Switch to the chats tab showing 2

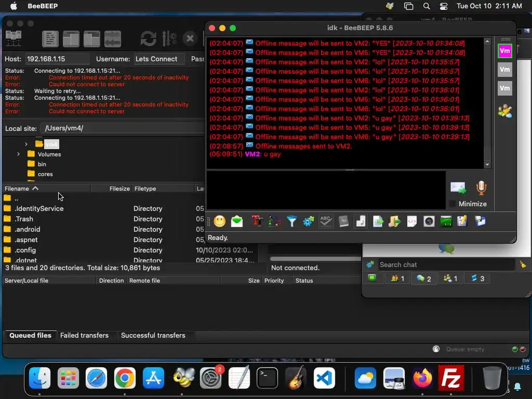pos(424,278)
